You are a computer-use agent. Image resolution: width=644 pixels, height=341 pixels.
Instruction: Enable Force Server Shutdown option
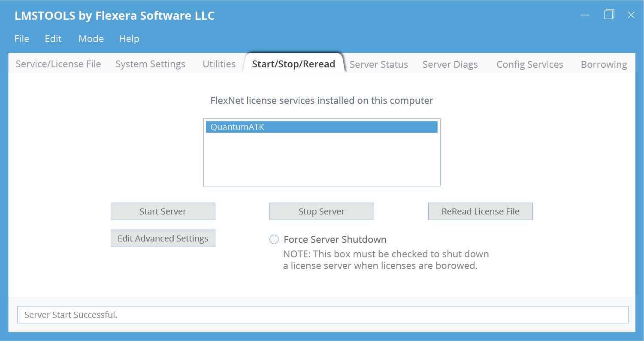click(x=274, y=239)
